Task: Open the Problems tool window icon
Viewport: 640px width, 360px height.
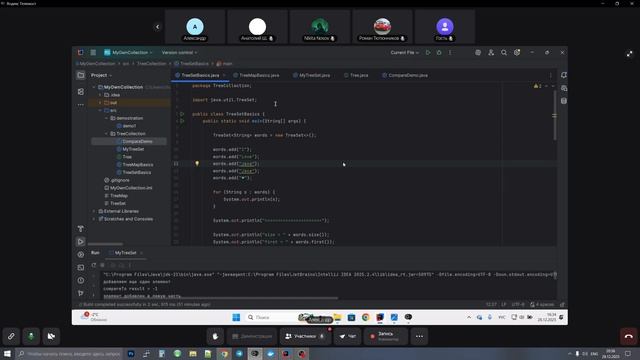Action: [81, 280]
